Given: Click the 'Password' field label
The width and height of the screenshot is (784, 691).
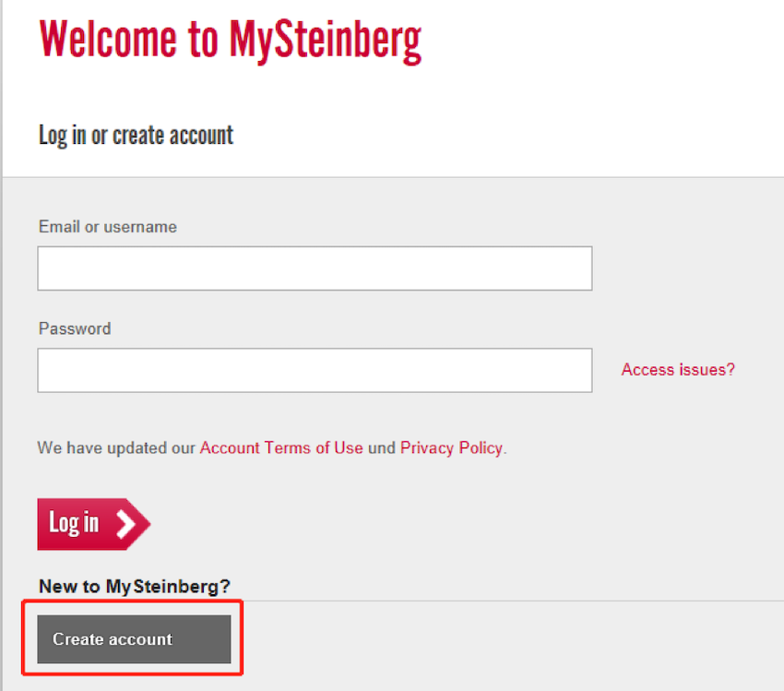Looking at the screenshot, I should tap(75, 328).
